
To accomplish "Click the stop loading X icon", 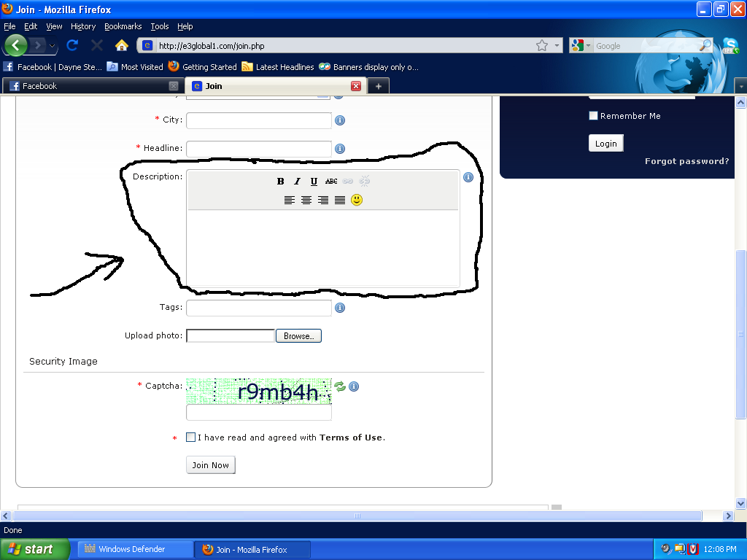I will [x=97, y=45].
